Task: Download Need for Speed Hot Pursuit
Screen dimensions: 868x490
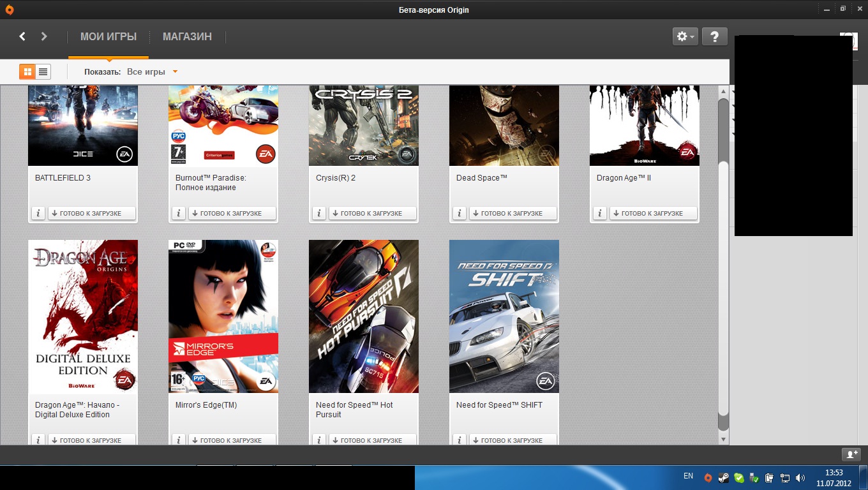Action: [372, 440]
